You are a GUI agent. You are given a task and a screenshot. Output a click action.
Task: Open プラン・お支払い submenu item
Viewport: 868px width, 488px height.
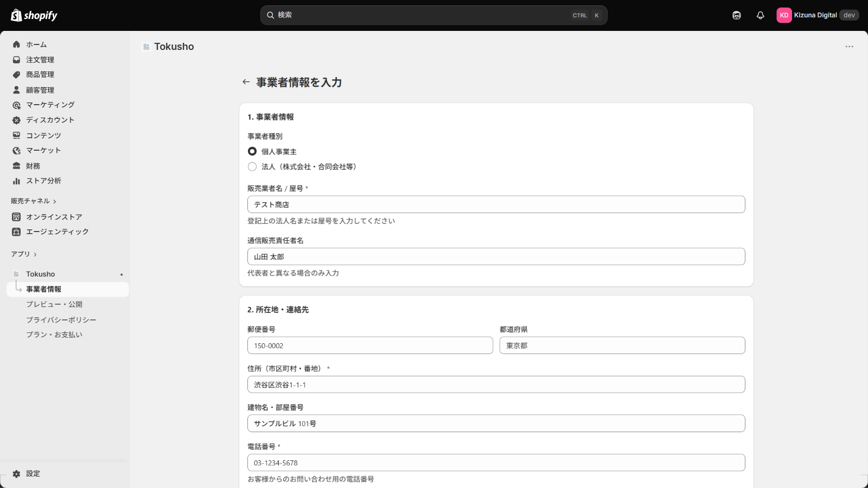point(54,335)
